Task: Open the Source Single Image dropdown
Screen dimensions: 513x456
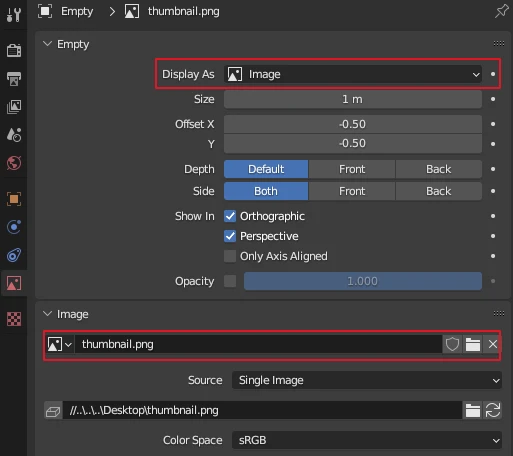Action: click(x=367, y=380)
